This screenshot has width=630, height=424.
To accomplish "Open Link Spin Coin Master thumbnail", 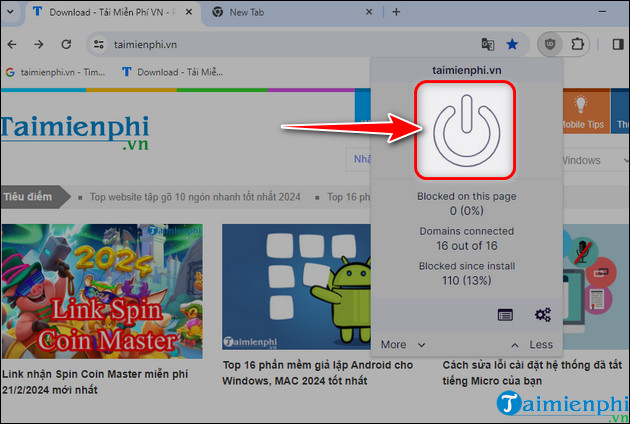I will [x=102, y=291].
